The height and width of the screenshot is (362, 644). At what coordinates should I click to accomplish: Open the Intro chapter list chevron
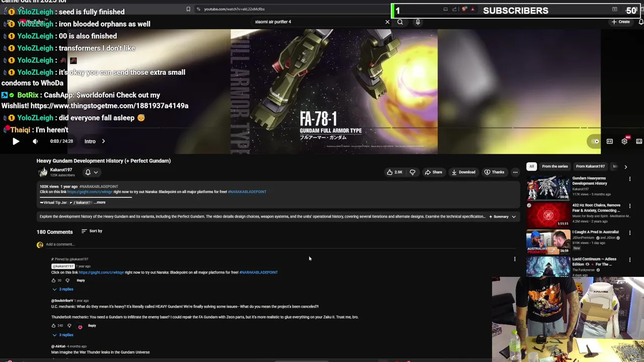click(x=103, y=141)
